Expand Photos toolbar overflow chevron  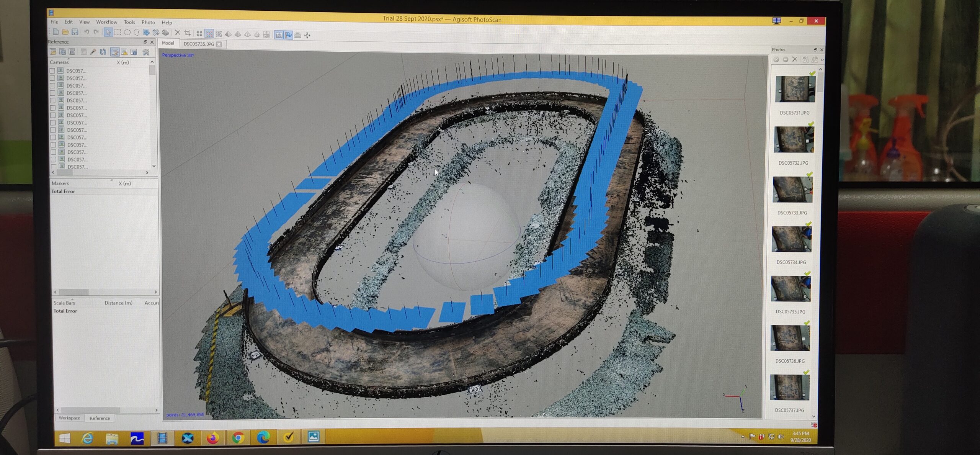[822, 60]
